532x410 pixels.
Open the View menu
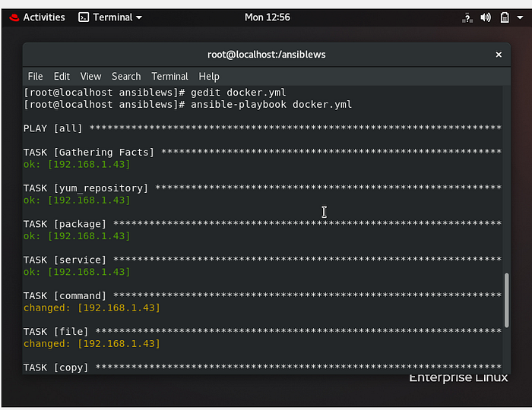coord(90,77)
